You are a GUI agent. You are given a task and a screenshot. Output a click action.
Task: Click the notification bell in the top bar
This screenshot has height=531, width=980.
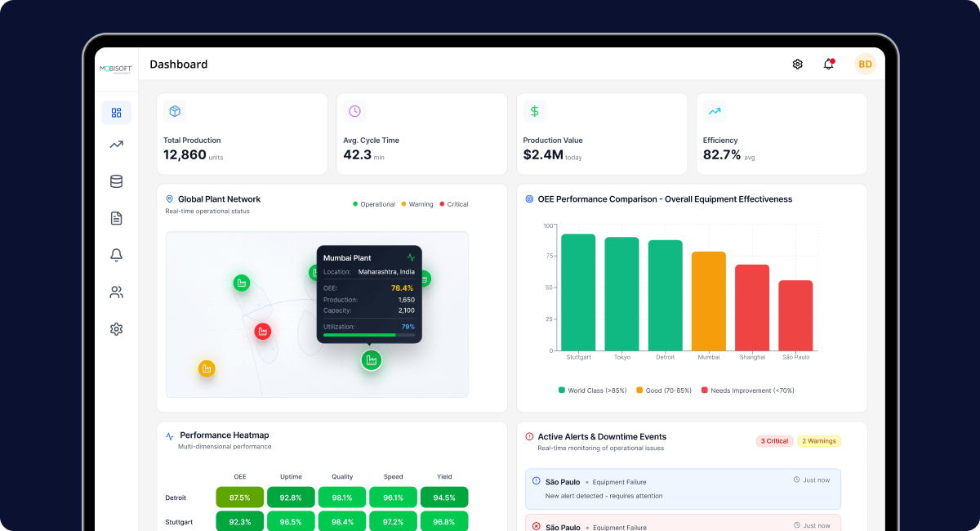click(x=828, y=63)
